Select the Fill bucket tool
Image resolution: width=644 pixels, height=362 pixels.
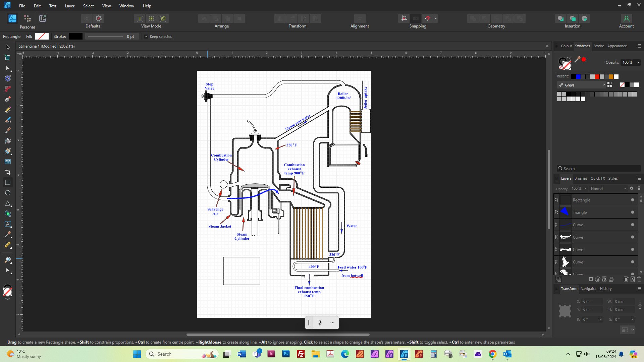click(7, 141)
